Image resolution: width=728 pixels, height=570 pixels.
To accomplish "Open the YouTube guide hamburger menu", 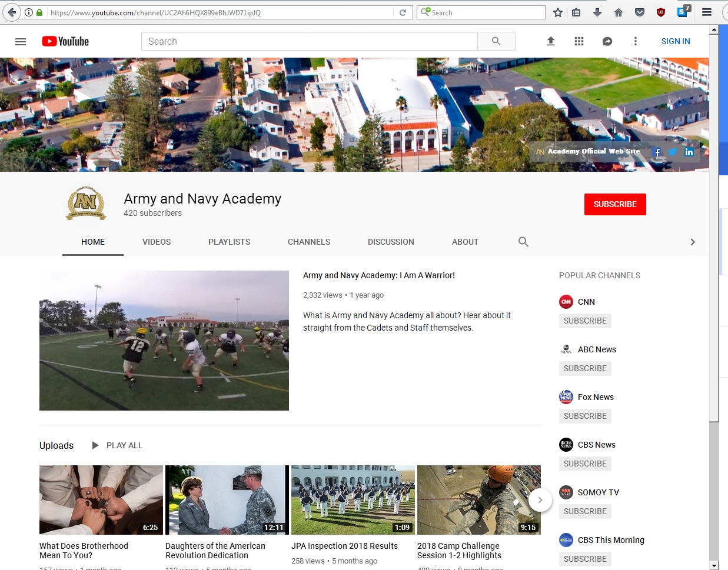I will (21, 41).
